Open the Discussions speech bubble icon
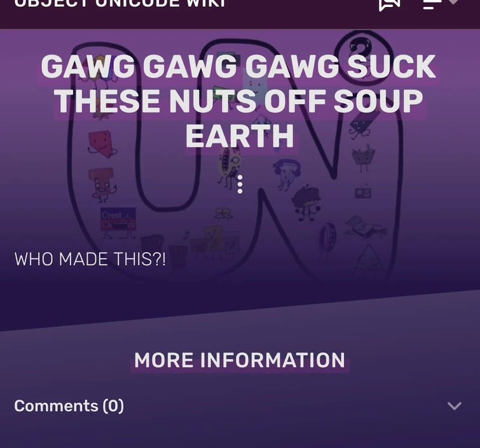 click(389, 4)
